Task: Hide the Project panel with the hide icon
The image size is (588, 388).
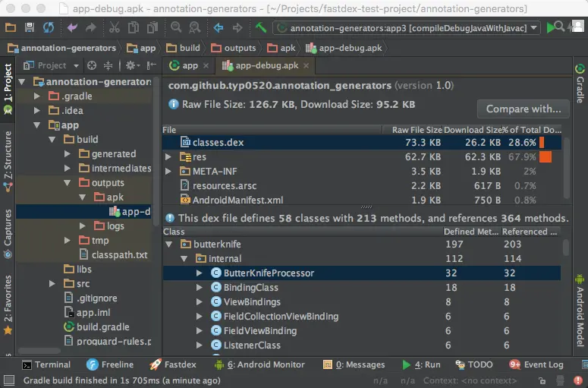Action: point(151,65)
